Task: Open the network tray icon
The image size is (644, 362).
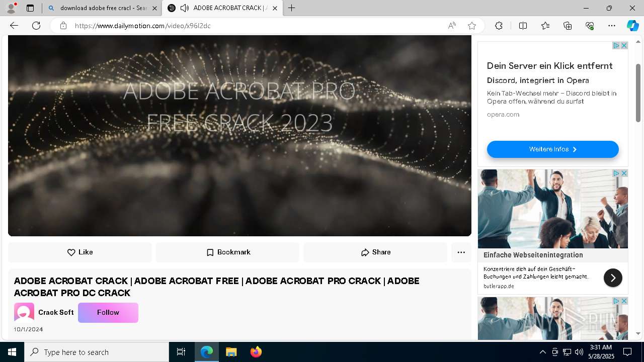Action: pyautogui.click(x=567, y=352)
